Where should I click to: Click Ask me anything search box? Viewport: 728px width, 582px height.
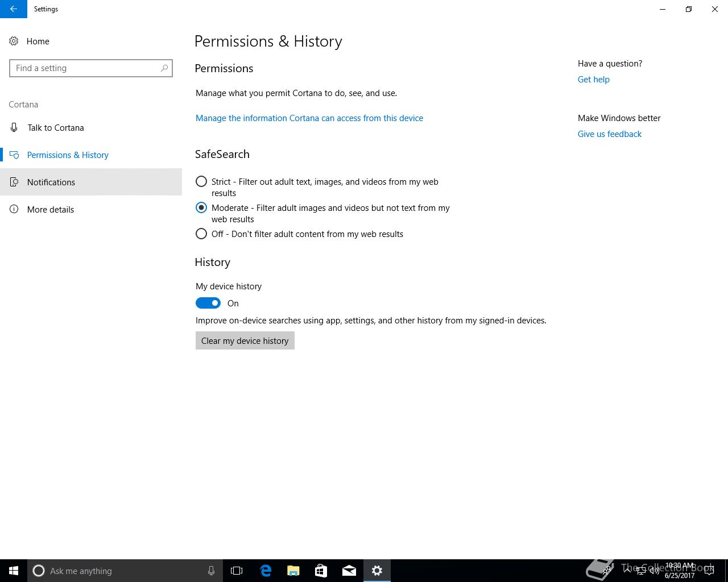(x=125, y=571)
